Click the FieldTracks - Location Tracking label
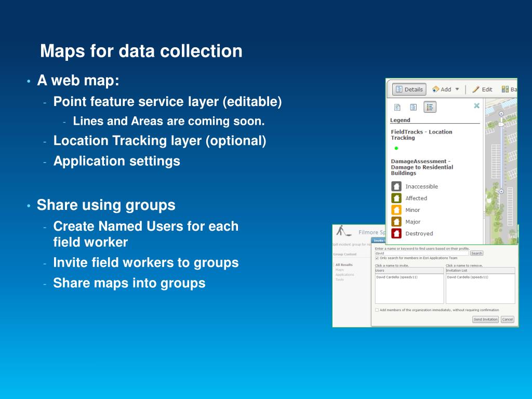Viewport: 532px width, 399px height. [x=421, y=135]
